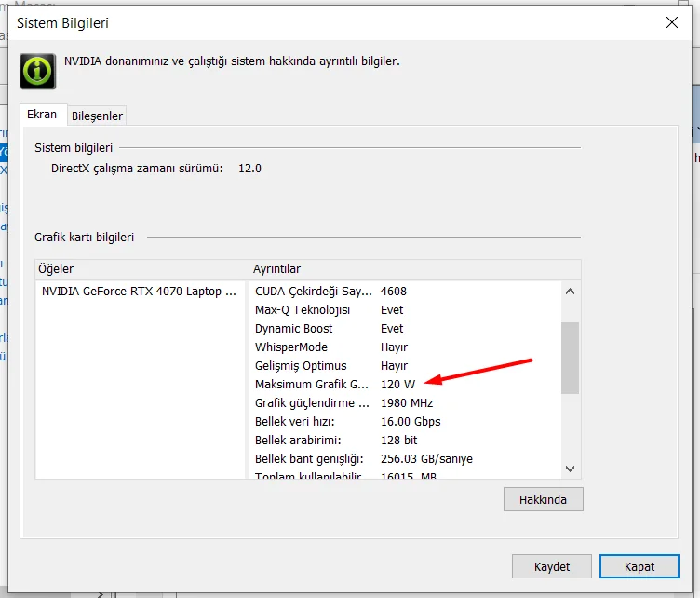Select the Dynamic Boost row
Viewport: 700px width, 598px height.
click(405, 329)
